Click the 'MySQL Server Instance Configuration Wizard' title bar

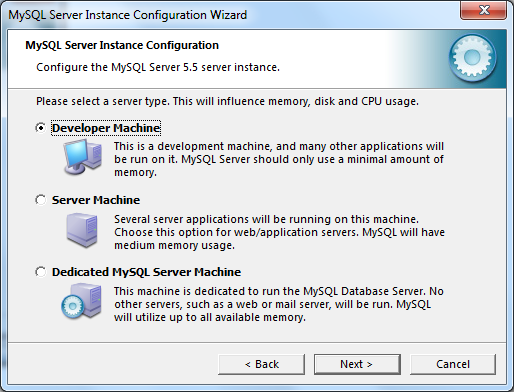point(128,15)
